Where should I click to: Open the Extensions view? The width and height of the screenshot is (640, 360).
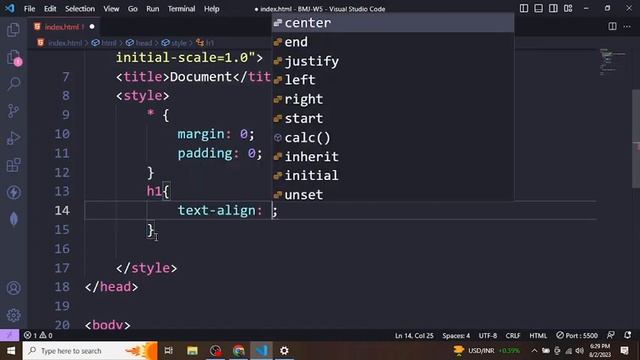point(13,165)
